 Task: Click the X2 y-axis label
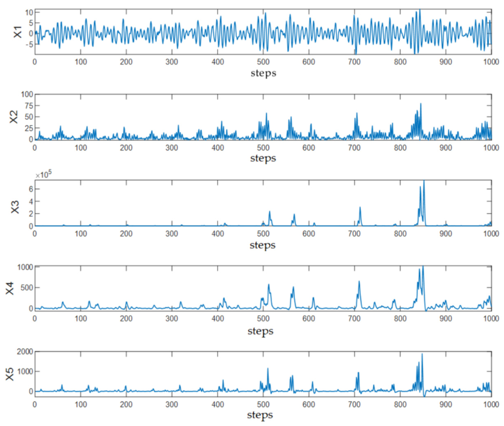[14, 117]
